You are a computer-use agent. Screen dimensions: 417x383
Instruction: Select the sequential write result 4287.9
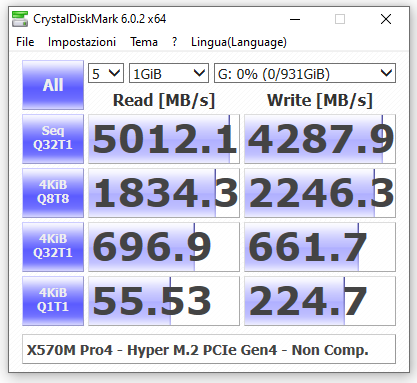[320, 139]
